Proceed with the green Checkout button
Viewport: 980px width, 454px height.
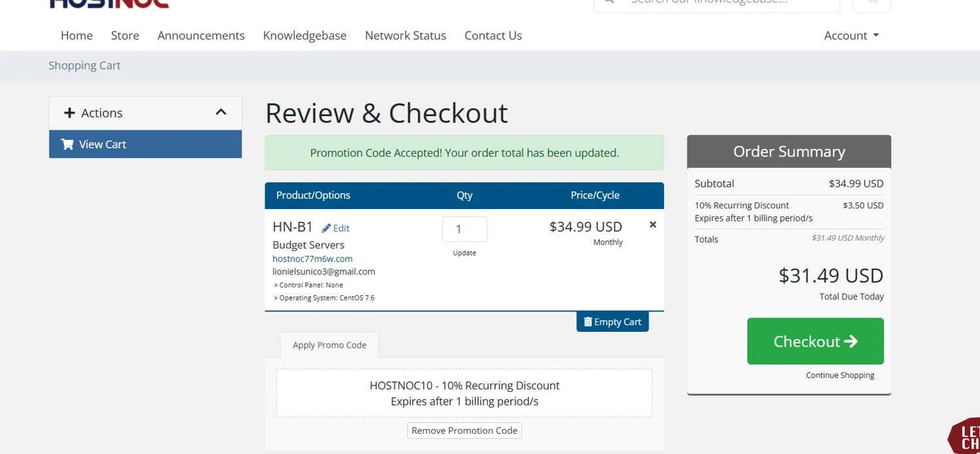click(x=815, y=341)
